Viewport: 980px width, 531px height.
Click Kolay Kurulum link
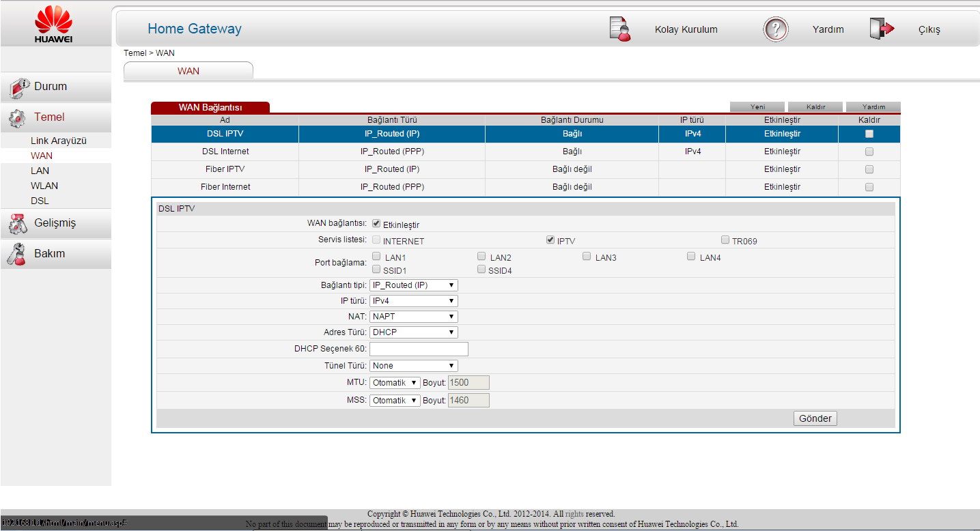click(686, 29)
